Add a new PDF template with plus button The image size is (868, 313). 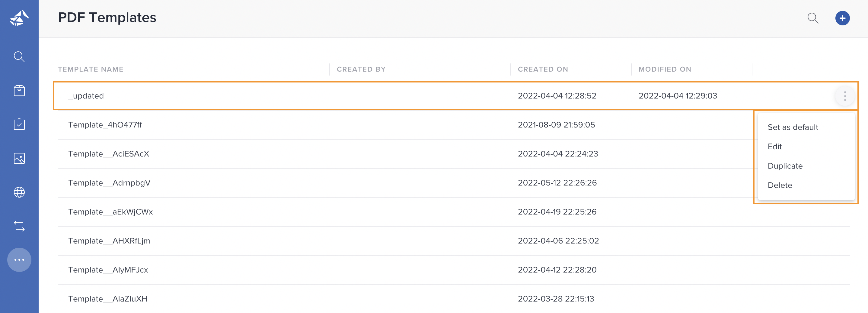tap(842, 18)
